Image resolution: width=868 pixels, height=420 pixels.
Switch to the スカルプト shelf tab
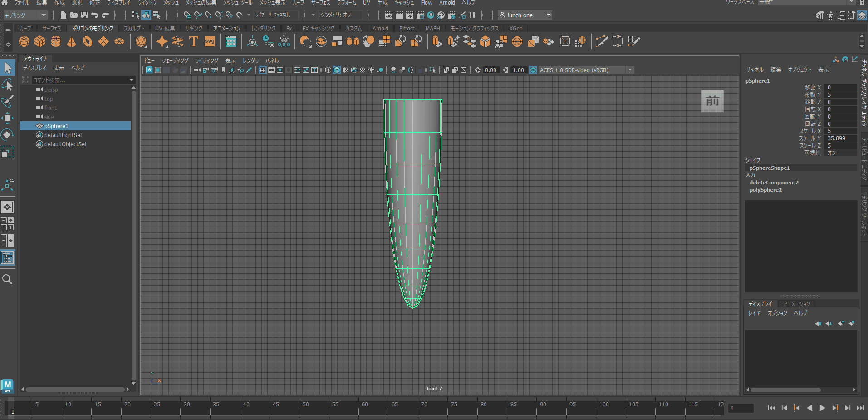[134, 28]
